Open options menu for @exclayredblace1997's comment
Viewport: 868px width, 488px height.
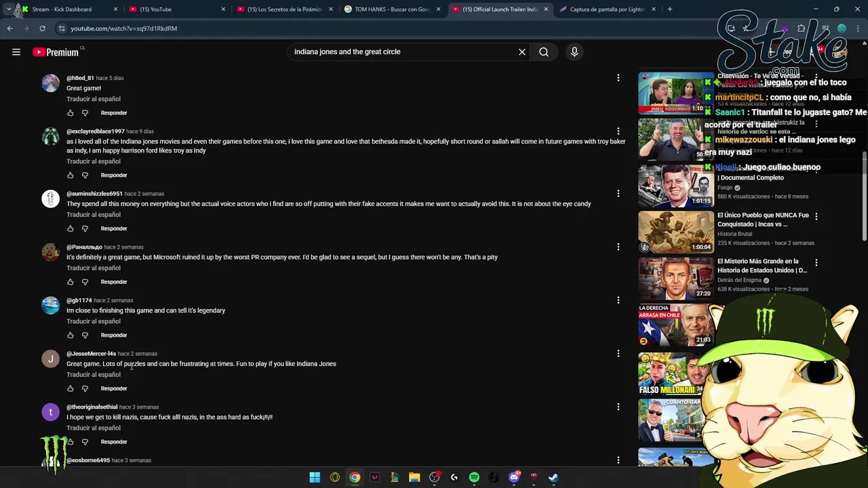[618, 131]
